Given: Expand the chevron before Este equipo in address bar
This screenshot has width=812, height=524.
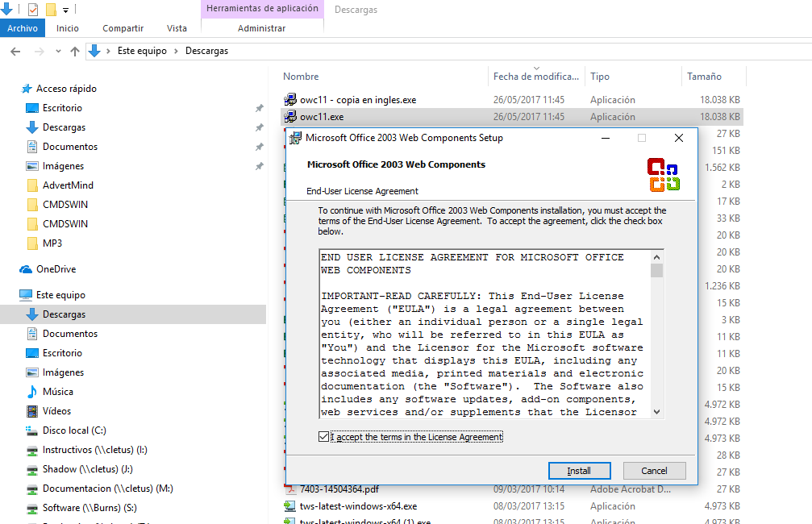Looking at the screenshot, I should point(108,51).
